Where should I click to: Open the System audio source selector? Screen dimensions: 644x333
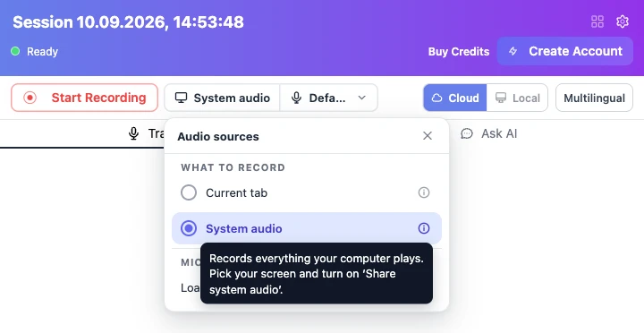[222, 98]
